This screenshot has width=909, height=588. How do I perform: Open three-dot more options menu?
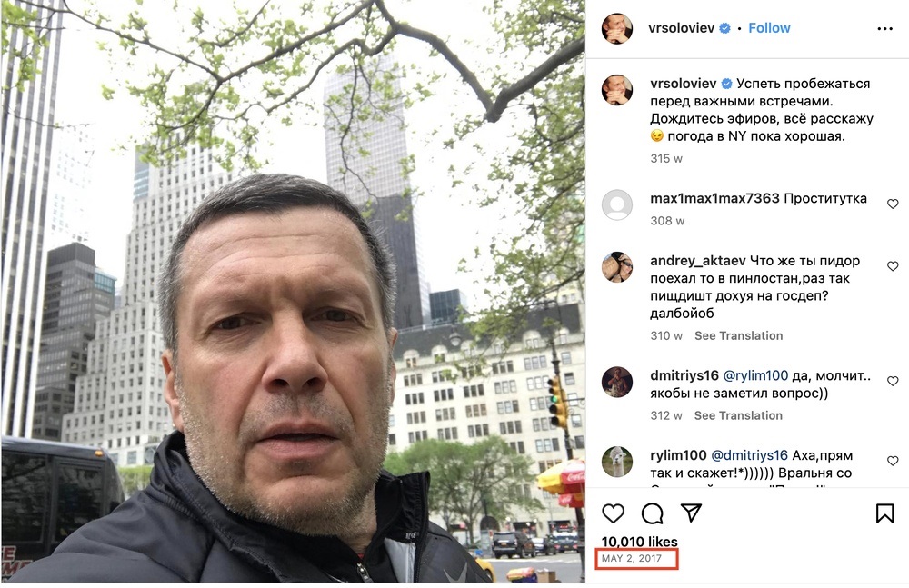pos(884,28)
